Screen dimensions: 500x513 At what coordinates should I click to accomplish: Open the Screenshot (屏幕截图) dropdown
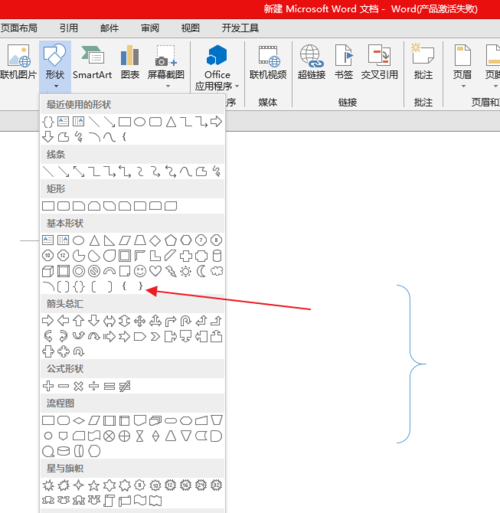coord(166,67)
